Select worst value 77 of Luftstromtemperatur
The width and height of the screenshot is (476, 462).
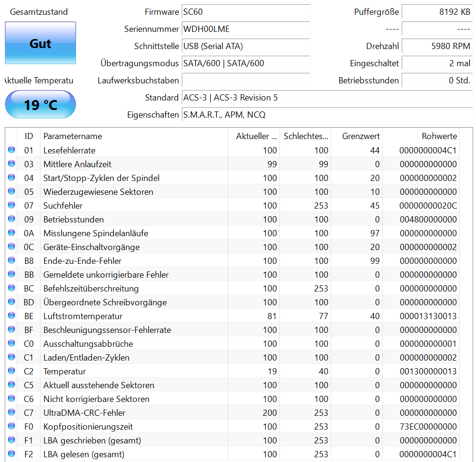[323, 316]
